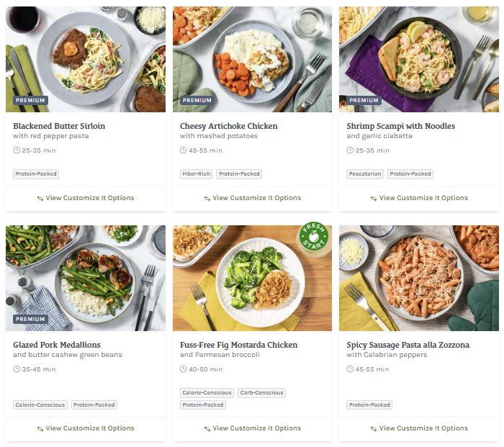
Task: Select Fiber-Rich tag on Cheesy Artichoke Chicken
Action: 197,173
